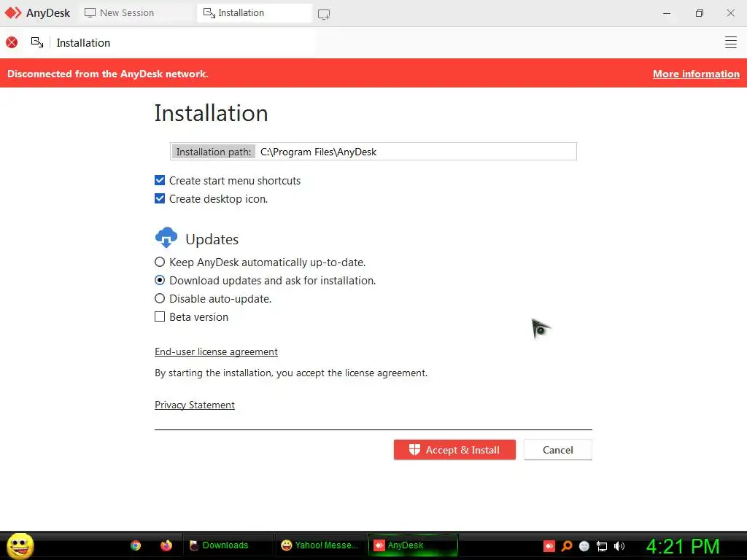The image size is (747, 560).
Task: Click the 4:21 PM clock
Action: click(x=682, y=546)
